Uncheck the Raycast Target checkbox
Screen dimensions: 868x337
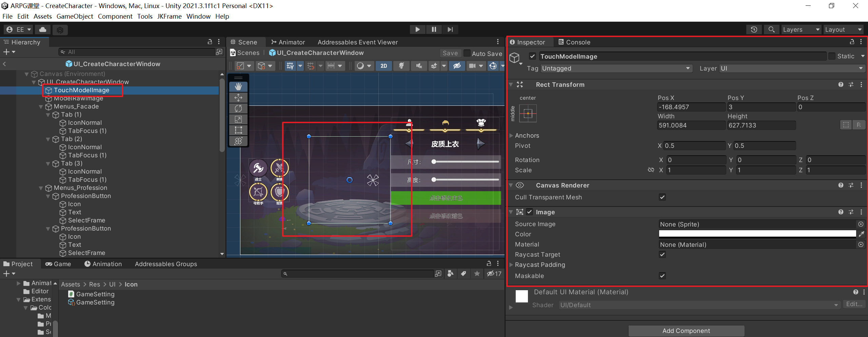(662, 254)
